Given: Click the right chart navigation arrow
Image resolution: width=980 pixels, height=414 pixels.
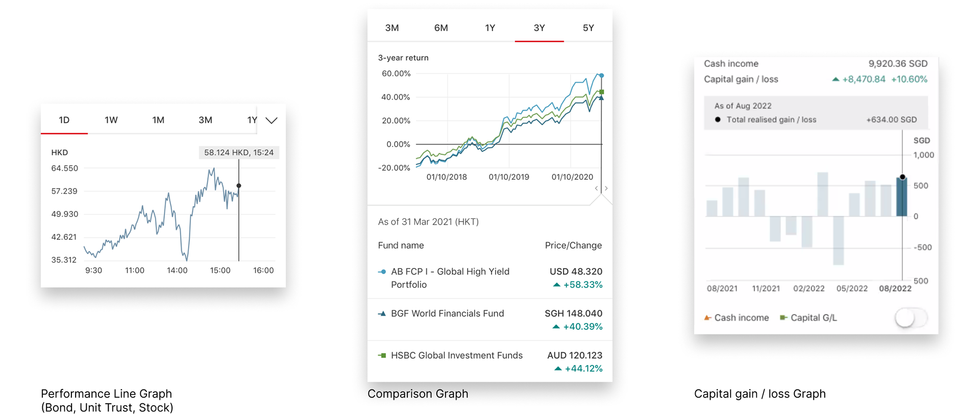Looking at the screenshot, I should pos(606,188).
